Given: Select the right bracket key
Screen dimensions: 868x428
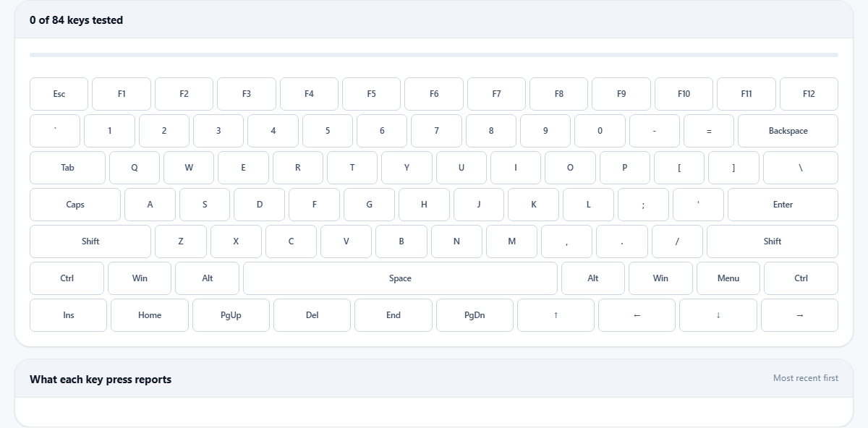Looking at the screenshot, I should (x=733, y=168).
